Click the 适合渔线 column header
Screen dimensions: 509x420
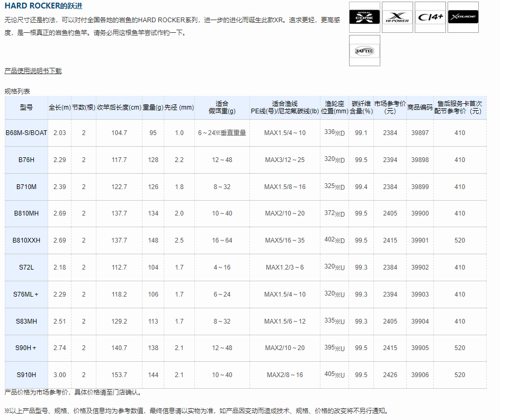tap(284, 108)
